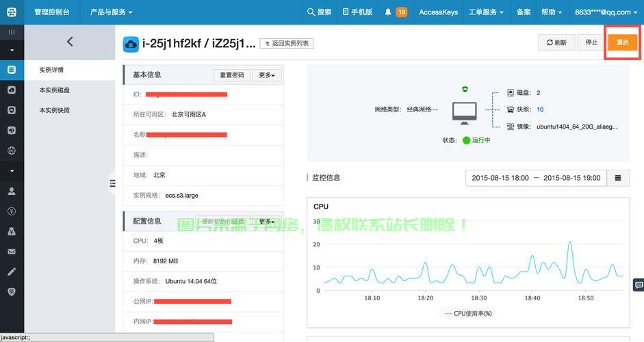The height and width of the screenshot is (342, 644).
Task: Click the image name ubuntu1404_64_20G_aliaeg...
Action: click(577, 127)
